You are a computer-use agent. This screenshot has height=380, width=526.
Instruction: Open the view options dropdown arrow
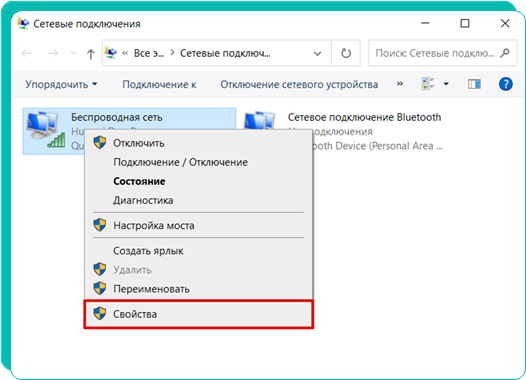coord(446,84)
